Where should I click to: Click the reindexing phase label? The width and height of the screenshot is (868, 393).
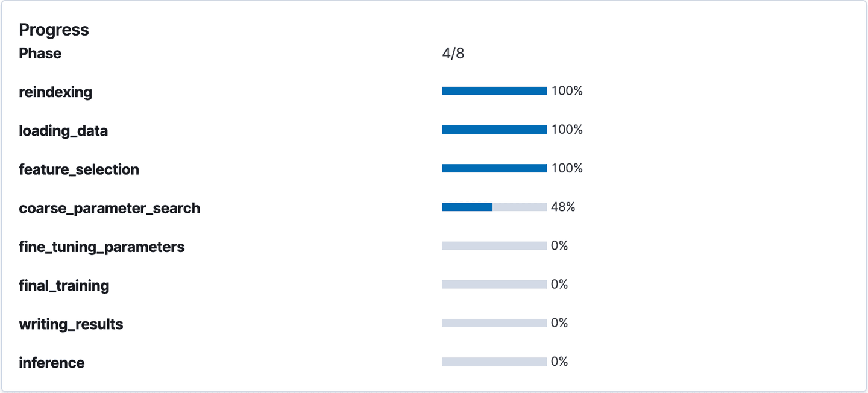[55, 92]
